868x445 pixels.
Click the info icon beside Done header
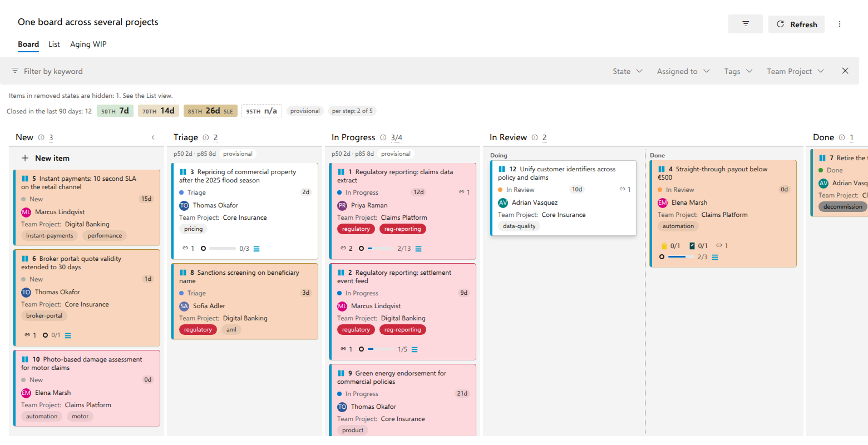pos(842,137)
